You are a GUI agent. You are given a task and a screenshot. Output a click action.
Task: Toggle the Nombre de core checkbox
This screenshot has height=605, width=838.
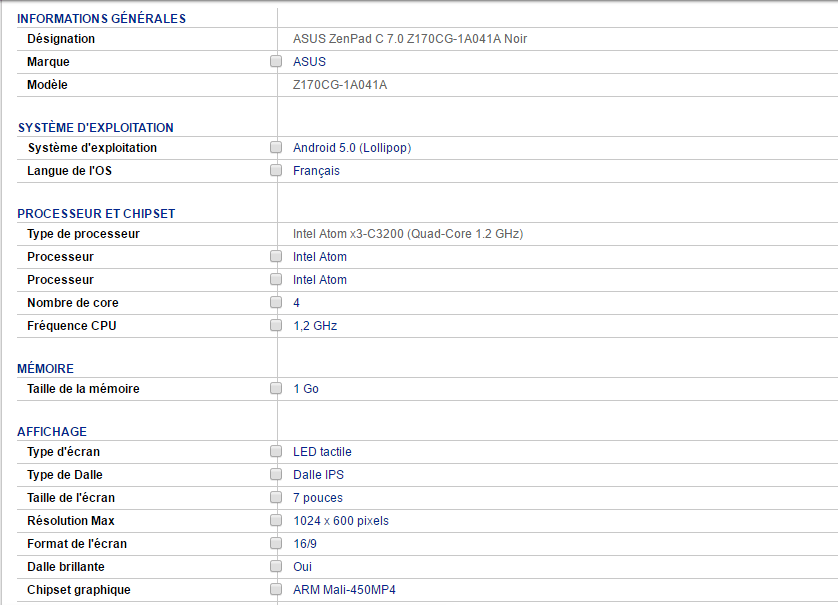point(276,303)
